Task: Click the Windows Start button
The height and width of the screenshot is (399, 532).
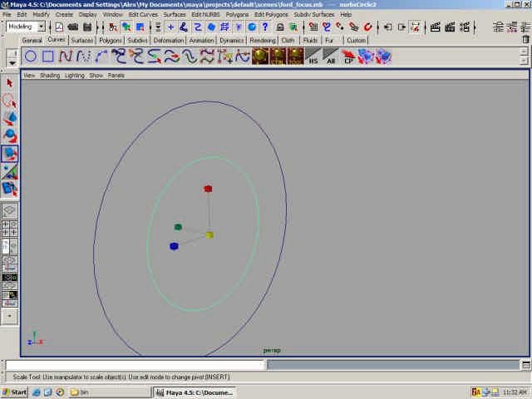Action: coord(15,392)
